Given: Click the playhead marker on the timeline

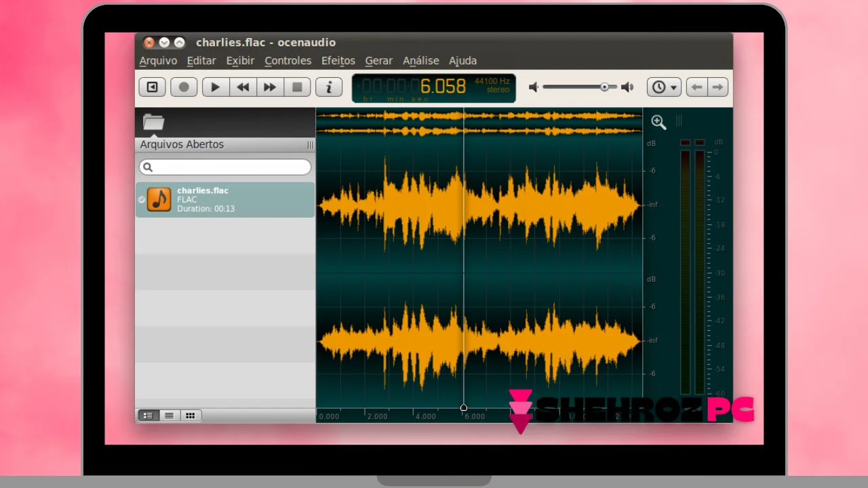Looking at the screenshot, I should [x=464, y=408].
